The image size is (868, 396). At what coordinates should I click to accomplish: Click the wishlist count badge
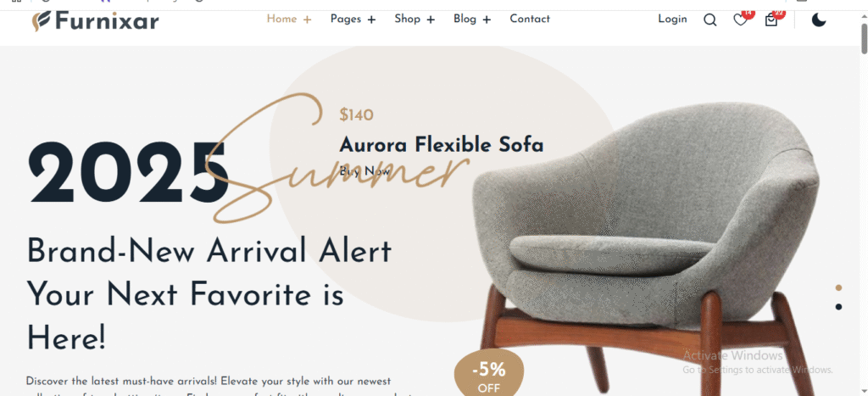(748, 14)
